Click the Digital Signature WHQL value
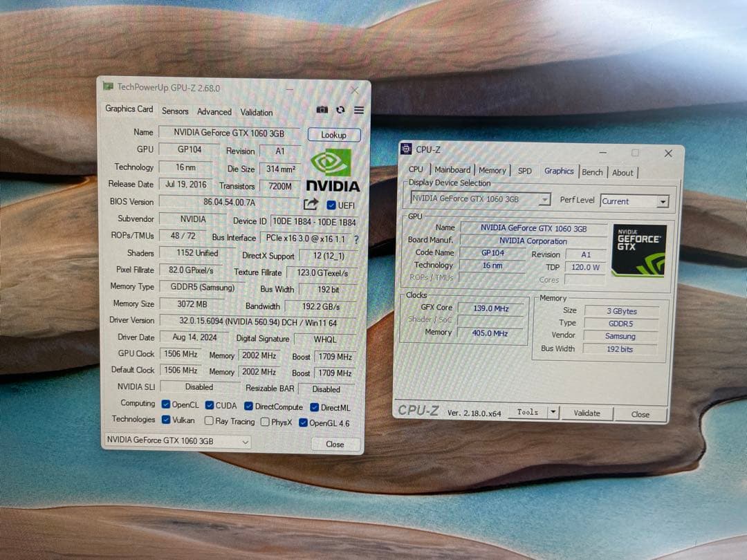747x560 pixels. click(x=325, y=339)
